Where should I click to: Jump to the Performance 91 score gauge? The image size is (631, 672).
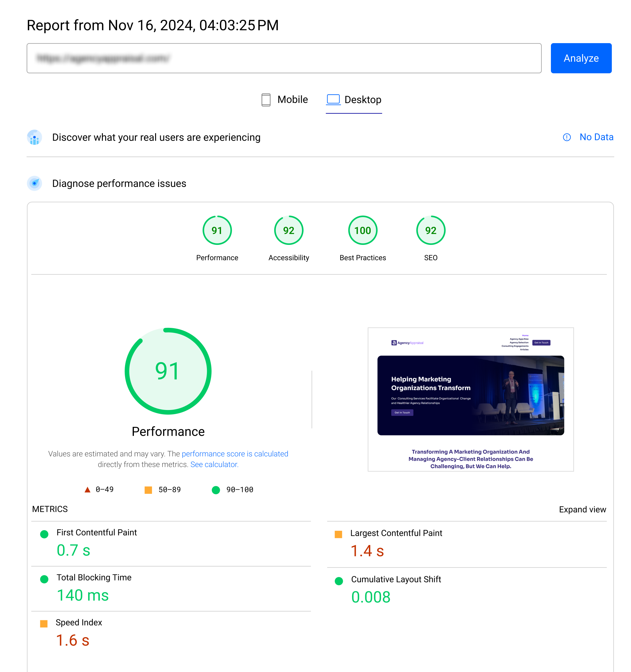tap(217, 230)
